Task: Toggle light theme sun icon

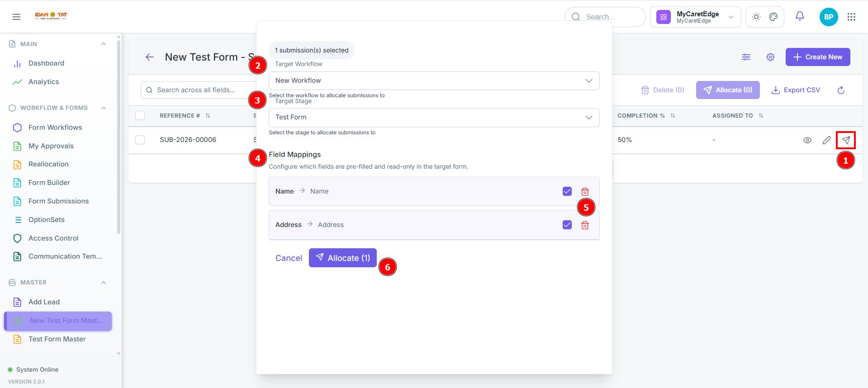Action: coord(756,17)
